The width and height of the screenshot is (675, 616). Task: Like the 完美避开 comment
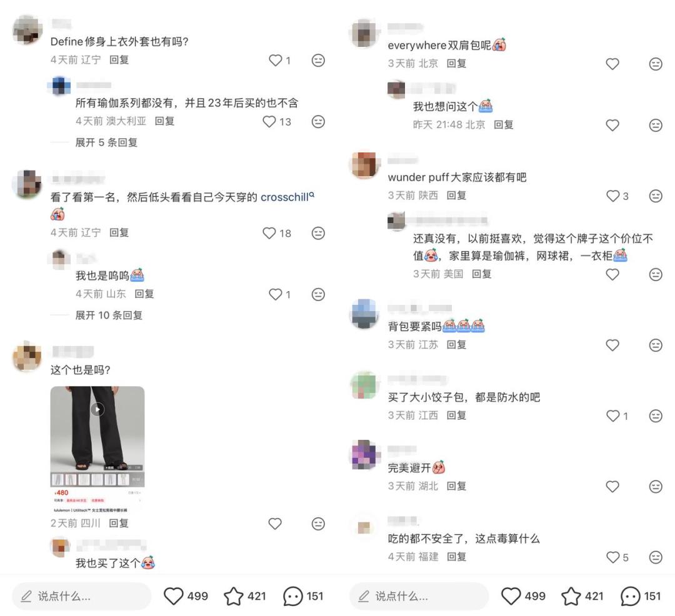[x=612, y=487]
